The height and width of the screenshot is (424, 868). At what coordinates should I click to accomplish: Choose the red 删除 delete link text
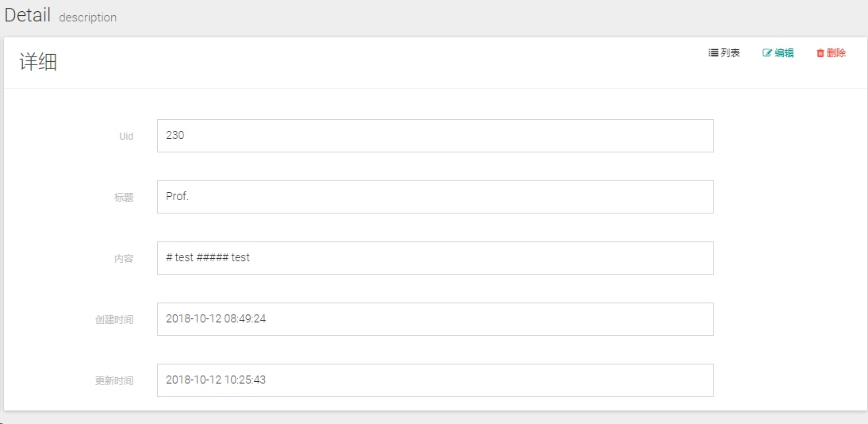pyautogui.click(x=836, y=53)
